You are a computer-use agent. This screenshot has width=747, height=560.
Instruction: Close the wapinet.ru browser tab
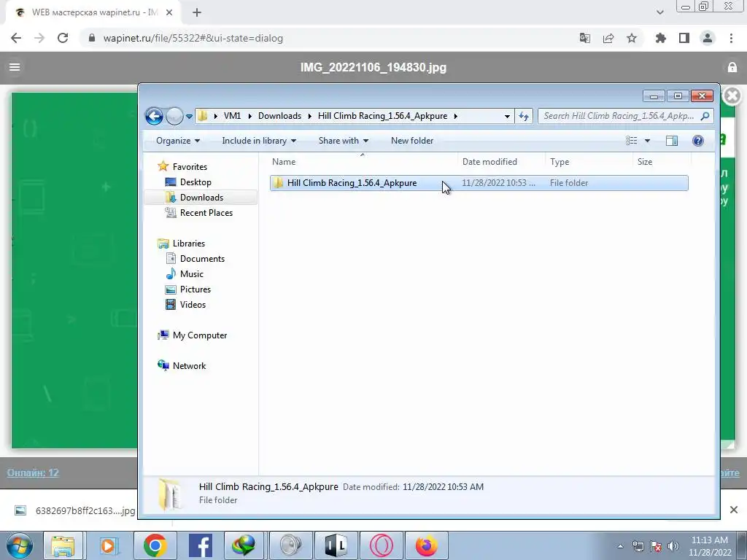click(x=169, y=12)
